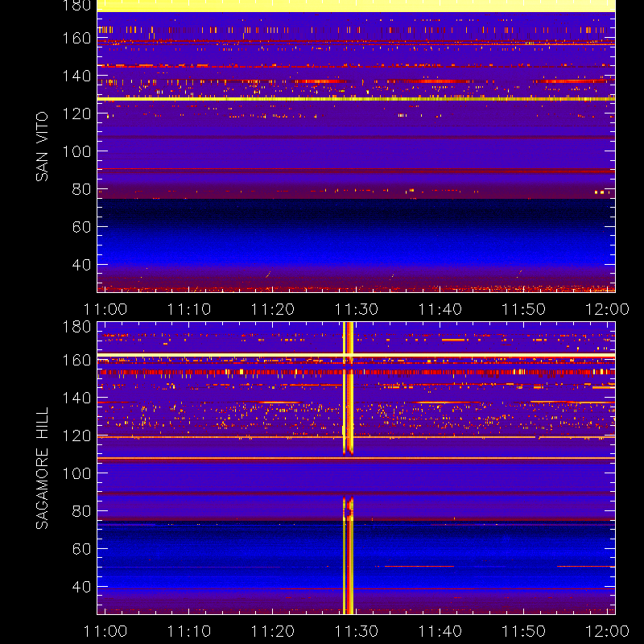Click the SAGAMORE HILL axis label

pos(42,469)
